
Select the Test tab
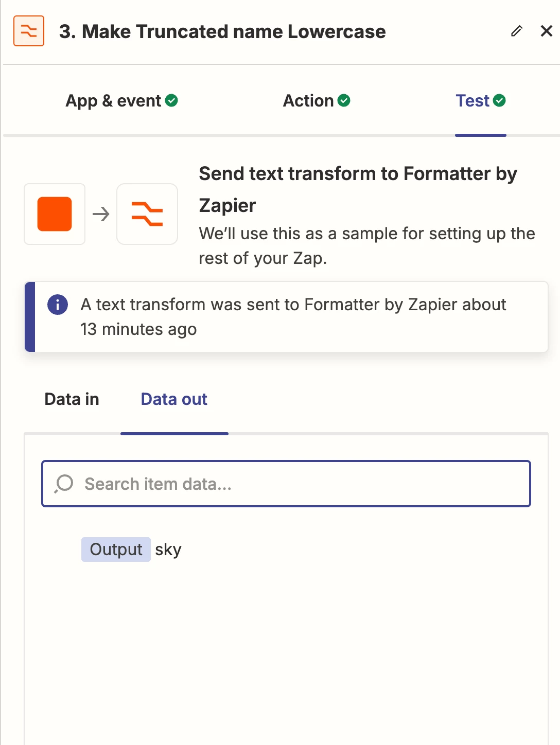click(472, 101)
